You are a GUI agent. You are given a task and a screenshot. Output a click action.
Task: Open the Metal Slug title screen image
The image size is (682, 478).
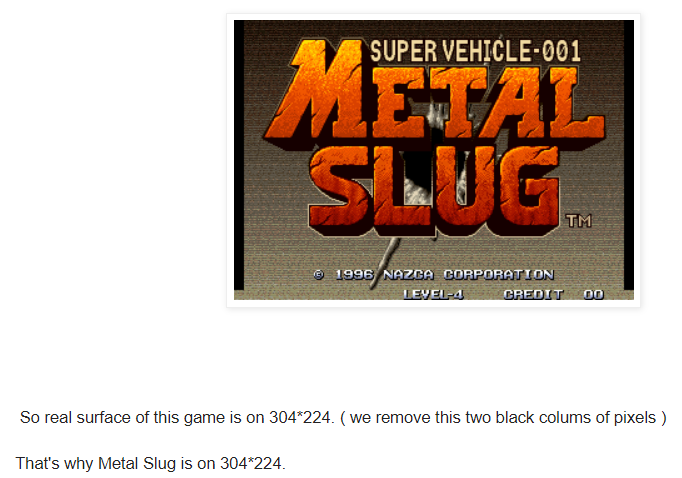(434, 160)
